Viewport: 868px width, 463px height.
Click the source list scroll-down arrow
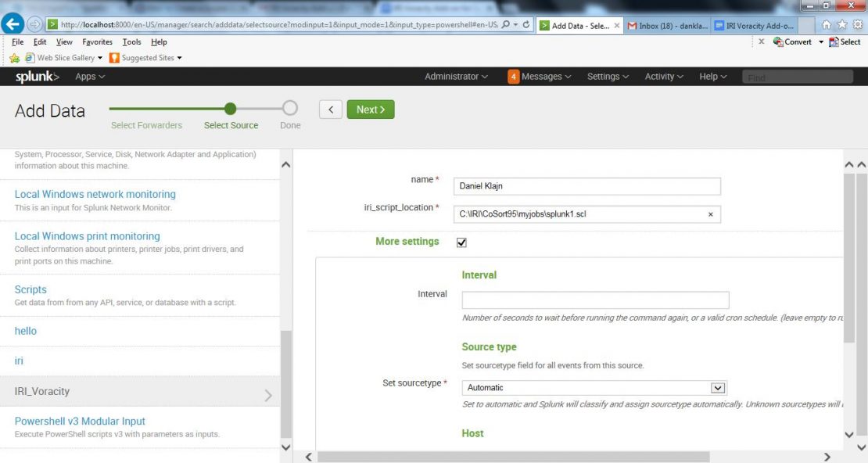285,447
